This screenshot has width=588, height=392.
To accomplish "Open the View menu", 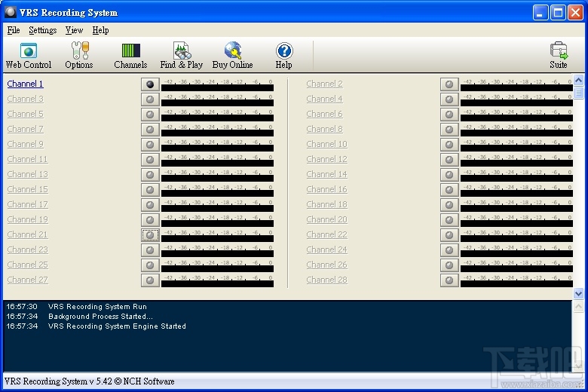I will pyautogui.click(x=74, y=30).
